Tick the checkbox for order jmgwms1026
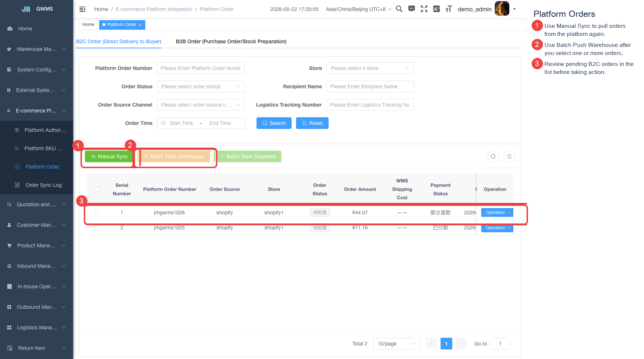The height and width of the screenshot is (359, 644). 97,212
